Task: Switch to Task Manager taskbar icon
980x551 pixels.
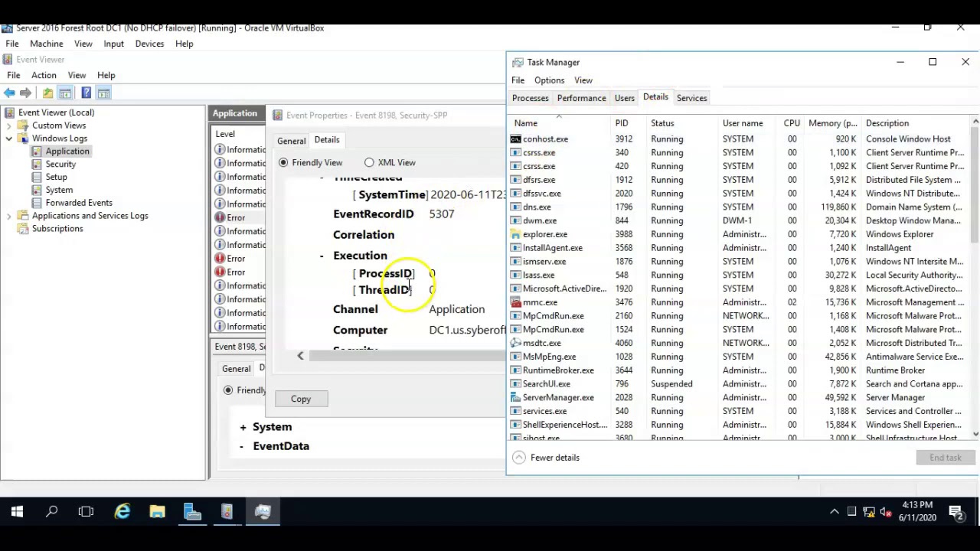Action: coord(263,511)
